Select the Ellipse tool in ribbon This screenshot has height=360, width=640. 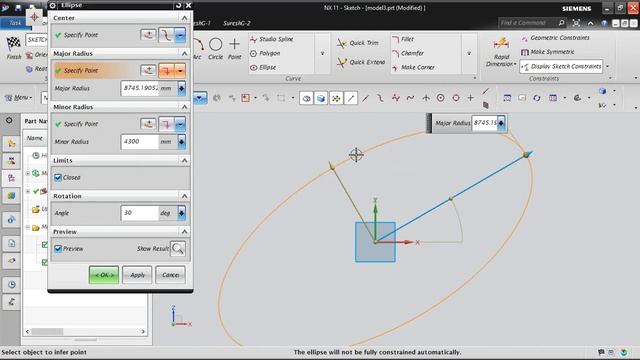263,67
